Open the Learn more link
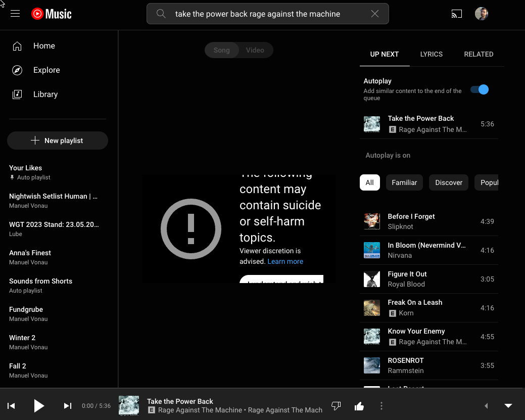The width and height of the screenshot is (525, 420). point(285,261)
